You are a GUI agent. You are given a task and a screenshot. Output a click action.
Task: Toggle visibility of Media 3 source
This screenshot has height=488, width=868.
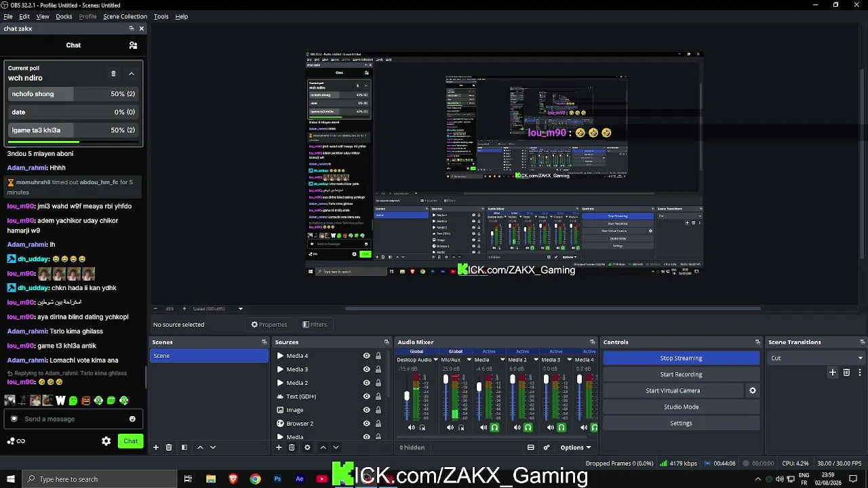coord(366,369)
